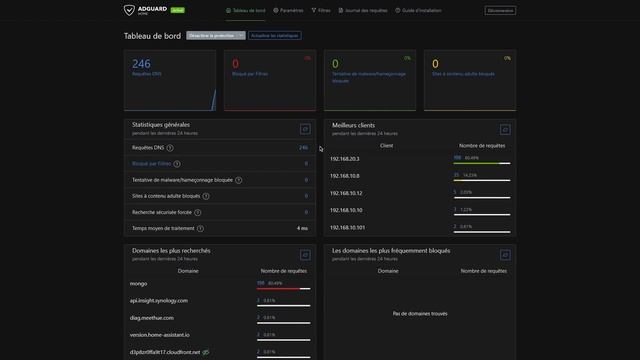Click the Déconnexion button
640x360 pixels.
click(500, 11)
